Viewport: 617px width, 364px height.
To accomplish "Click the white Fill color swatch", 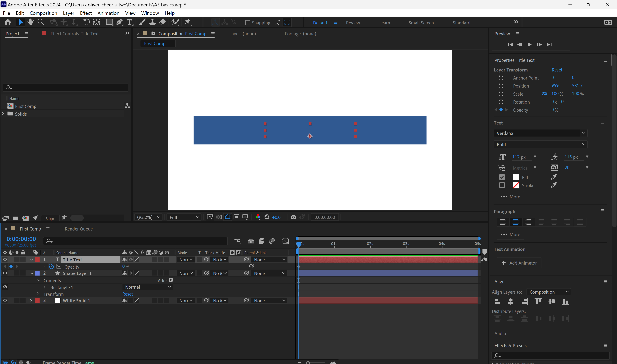I will click(x=516, y=177).
